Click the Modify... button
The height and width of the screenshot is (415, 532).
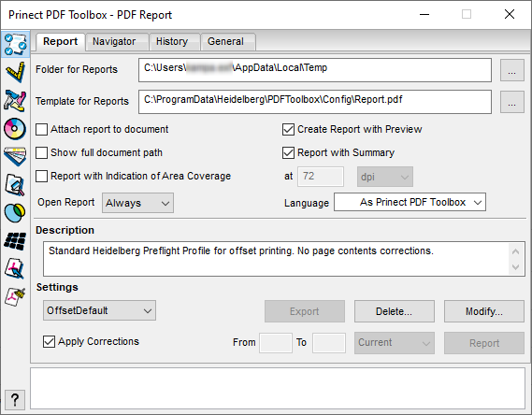pyautogui.click(x=484, y=311)
